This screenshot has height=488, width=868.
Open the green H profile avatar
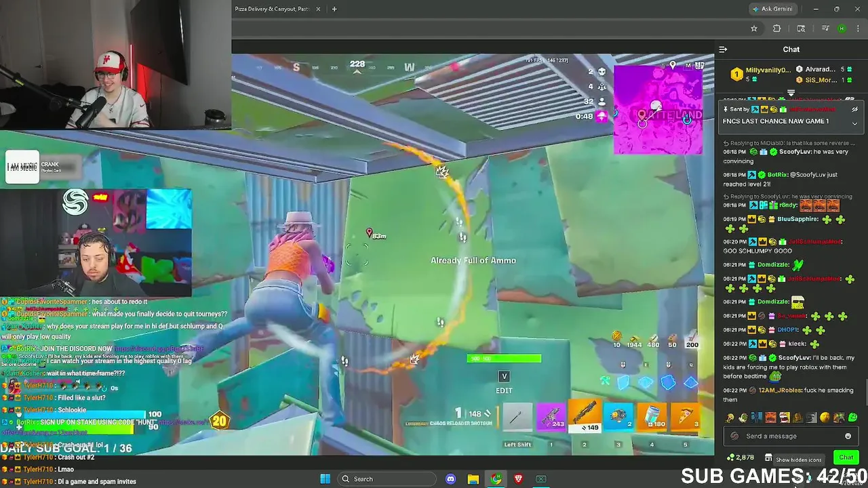tap(842, 28)
